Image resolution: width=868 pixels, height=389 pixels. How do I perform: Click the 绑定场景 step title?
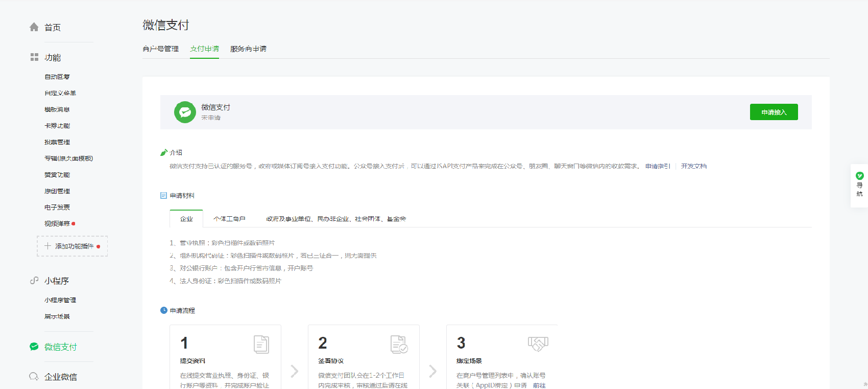pyautogui.click(x=469, y=361)
